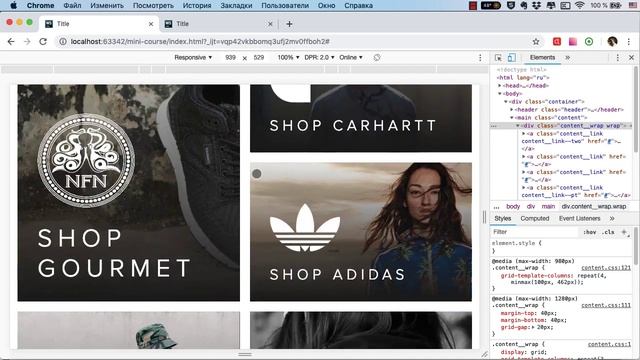This screenshot has height=360, width=640.
Task: Open the Chrome profile avatar
Action: pyautogui.click(x=612, y=42)
